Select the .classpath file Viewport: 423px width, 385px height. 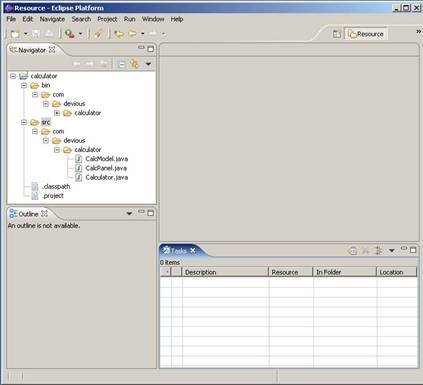[x=56, y=187]
